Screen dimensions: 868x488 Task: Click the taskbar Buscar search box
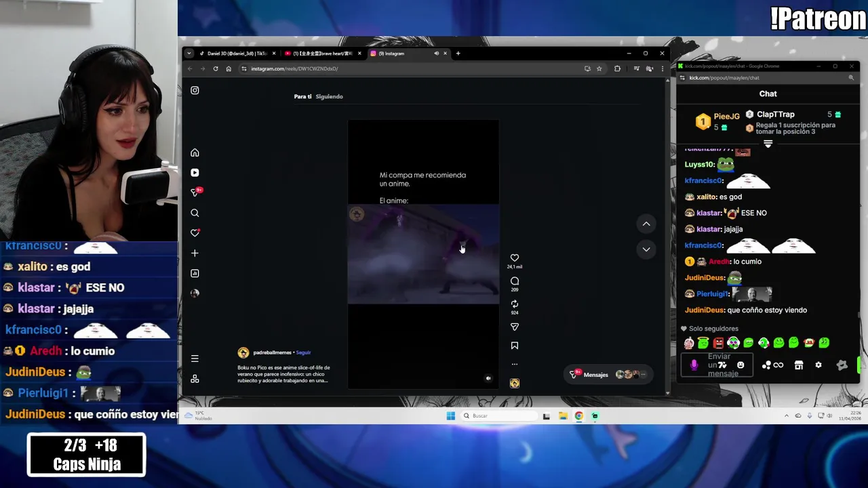click(x=498, y=416)
